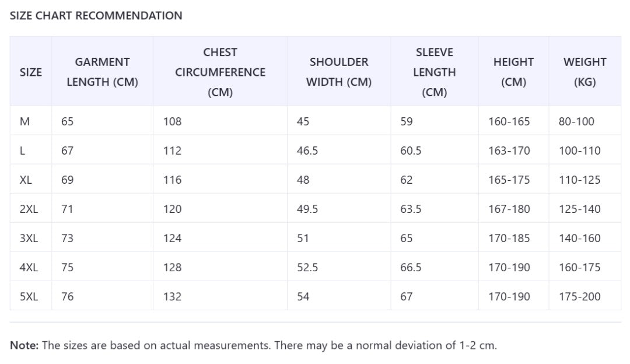Click the SIZE CHART RECOMMENDATION heading
The width and height of the screenshot is (630, 364).
(96, 16)
